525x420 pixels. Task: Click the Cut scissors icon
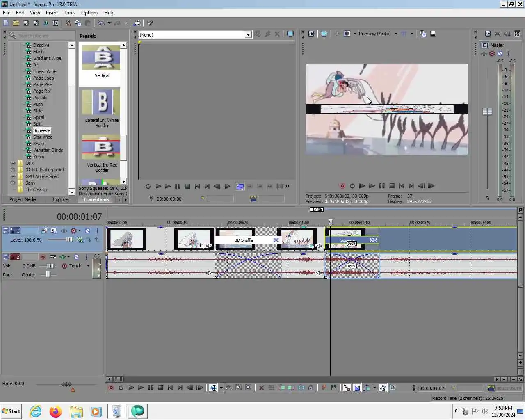point(68,23)
